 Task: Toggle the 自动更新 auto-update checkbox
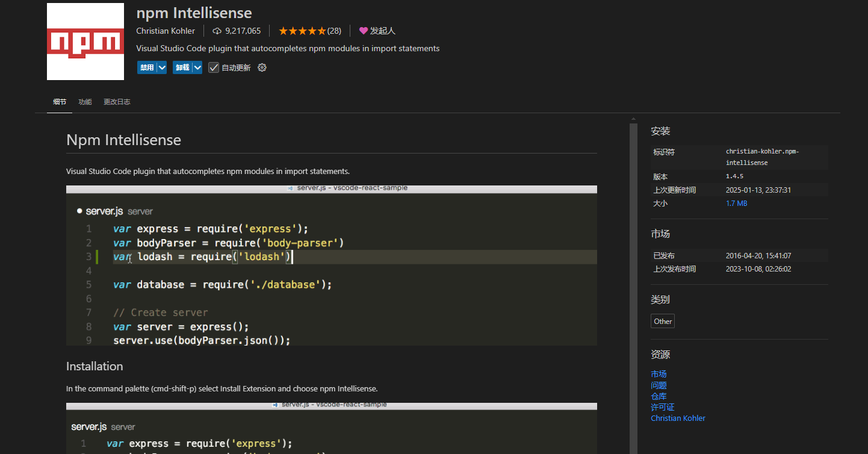(x=214, y=67)
